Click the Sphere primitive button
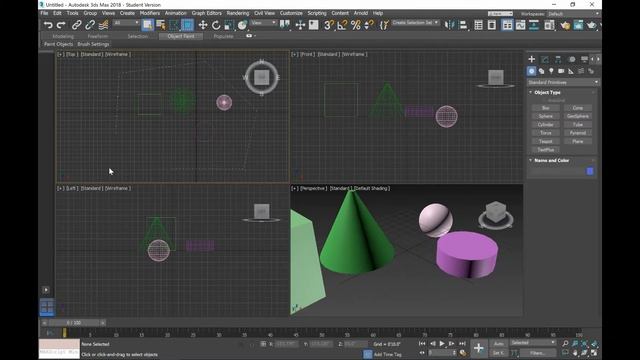The height and width of the screenshot is (360, 640). [x=546, y=116]
